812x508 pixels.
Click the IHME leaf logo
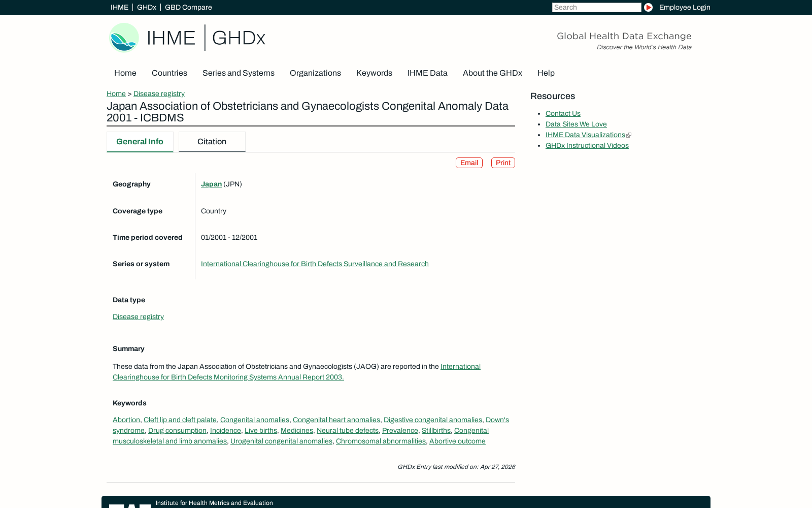click(x=124, y=38)
